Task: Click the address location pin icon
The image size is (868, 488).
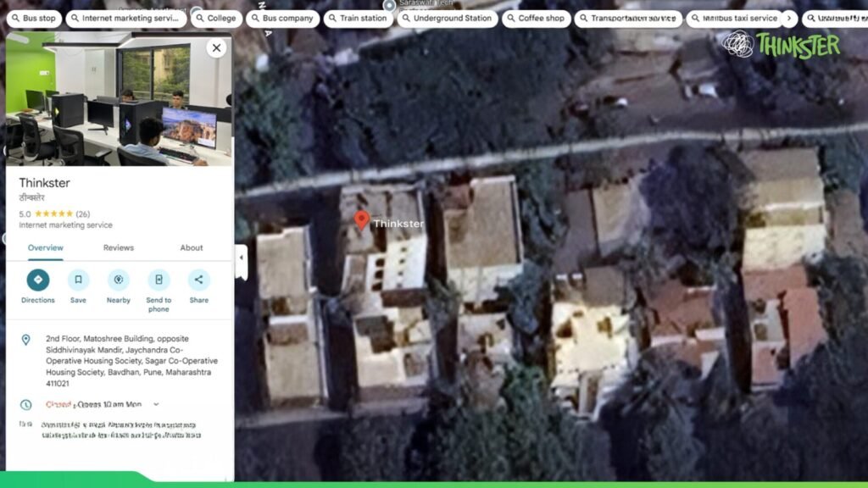Action: [26, 340]
